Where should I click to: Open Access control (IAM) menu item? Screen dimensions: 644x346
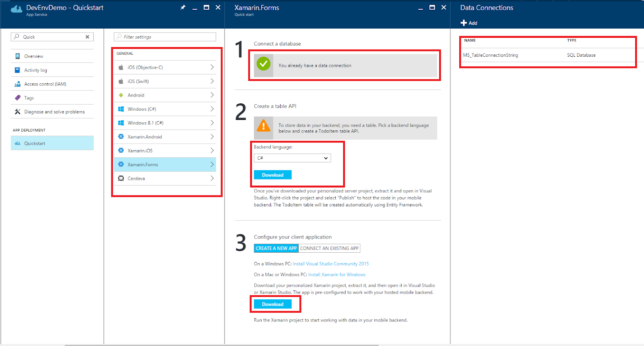tap(52, 84)
